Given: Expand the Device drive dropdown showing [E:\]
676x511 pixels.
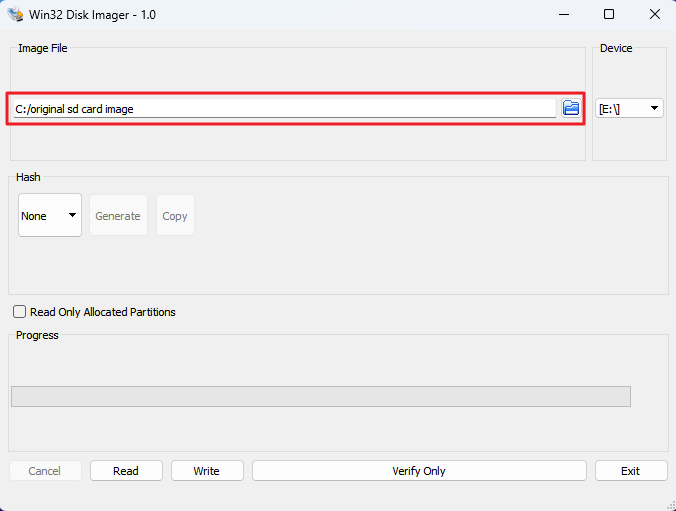Looking at the screenshot, I should tap(630, 108).
